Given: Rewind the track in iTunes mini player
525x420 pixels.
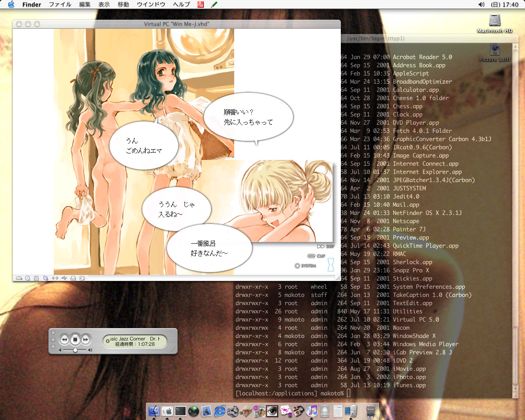Looking at the screenshot, I should click(64, 340).
